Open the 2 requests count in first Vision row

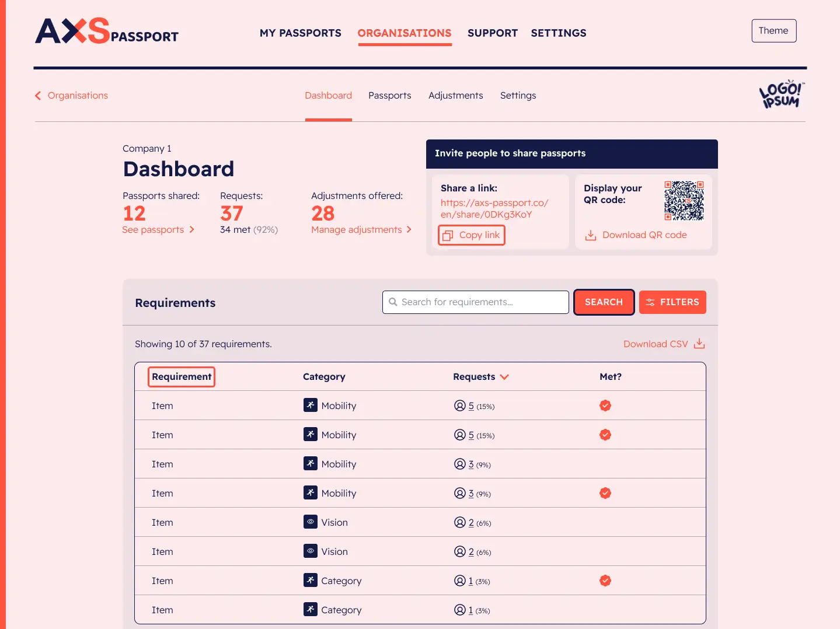coord(471,523)
